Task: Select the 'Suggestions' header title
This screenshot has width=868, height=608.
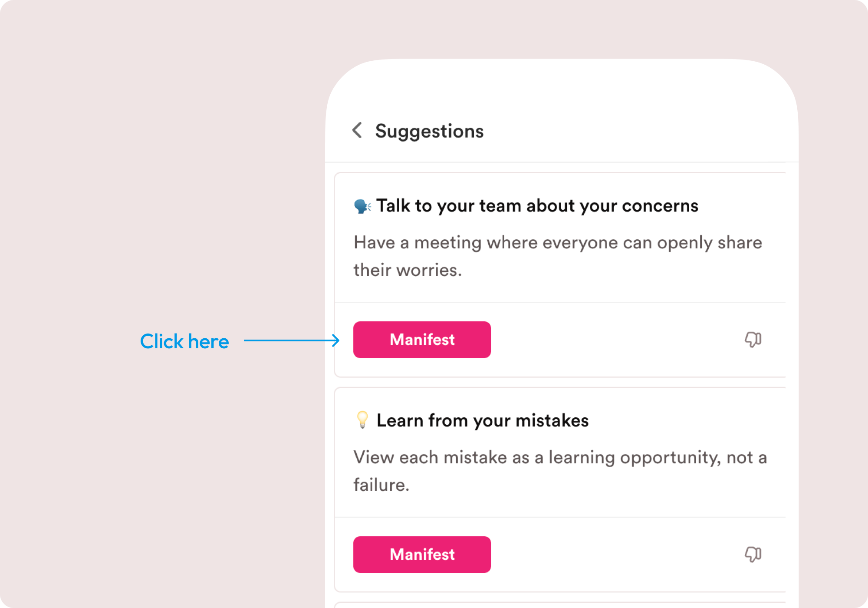Action: (429, 131)
